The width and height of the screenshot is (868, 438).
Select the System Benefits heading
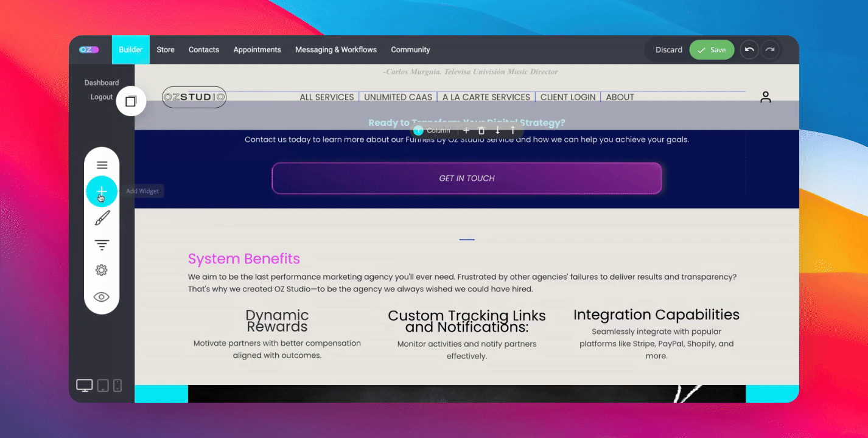(x=244, y=259)
